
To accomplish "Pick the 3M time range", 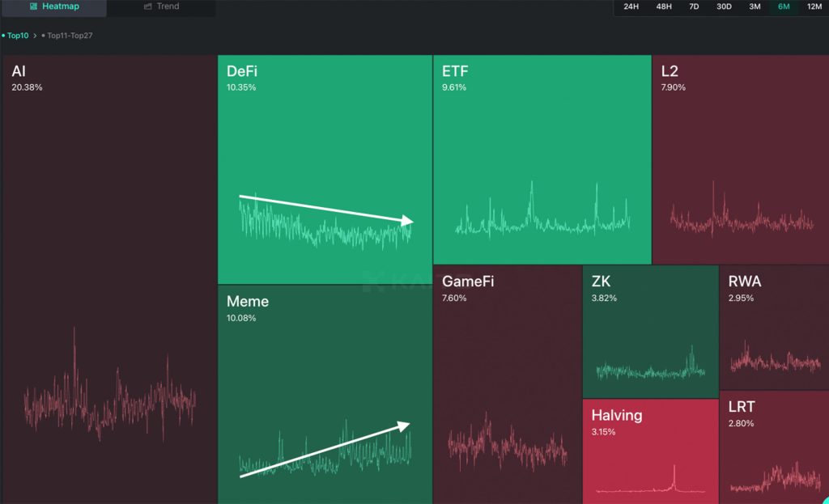I will tap(755, 6).
